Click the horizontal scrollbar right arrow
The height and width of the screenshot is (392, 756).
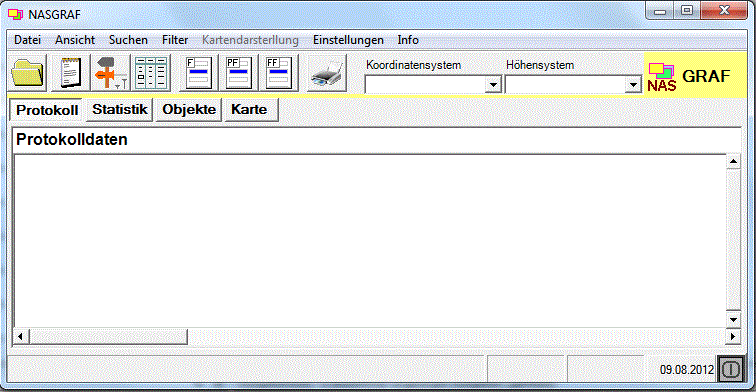(733, 336)
